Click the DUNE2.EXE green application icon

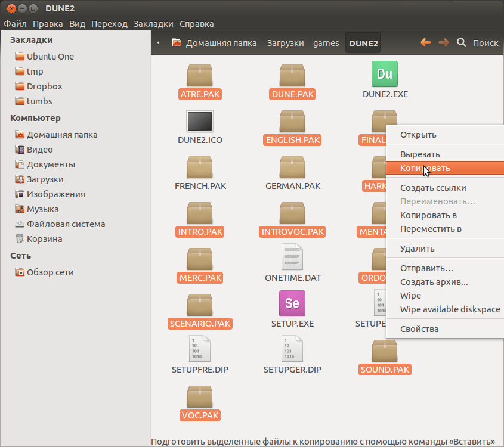coord(385,74)
